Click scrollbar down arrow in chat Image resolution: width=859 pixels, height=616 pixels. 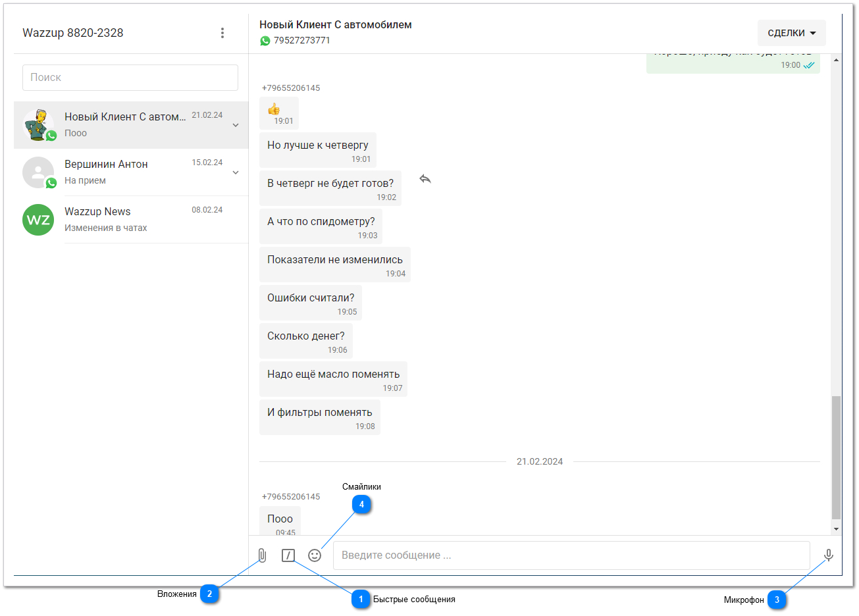836,529
